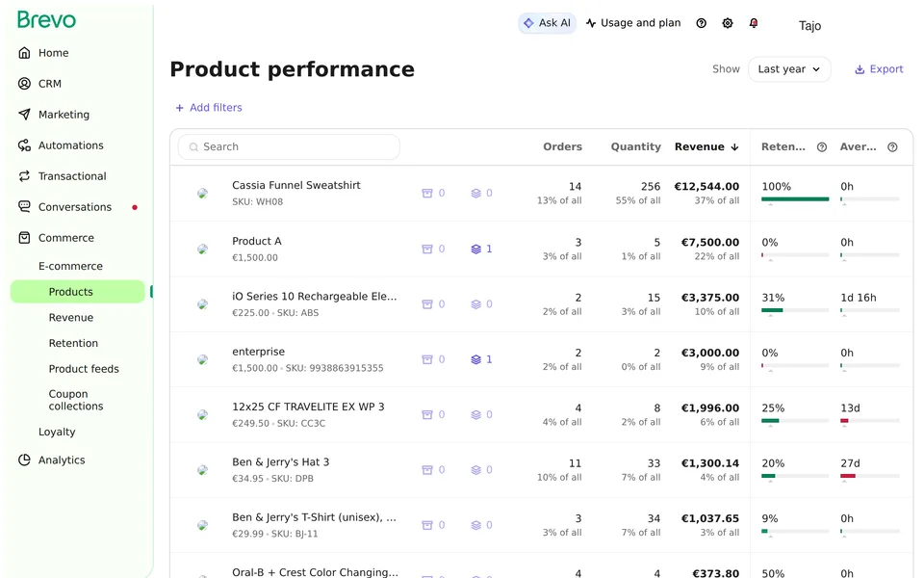The image size is (924, 578).
Task: Click the retention bar for Cassia Funnel Sweatshirt
Action: 795,199
